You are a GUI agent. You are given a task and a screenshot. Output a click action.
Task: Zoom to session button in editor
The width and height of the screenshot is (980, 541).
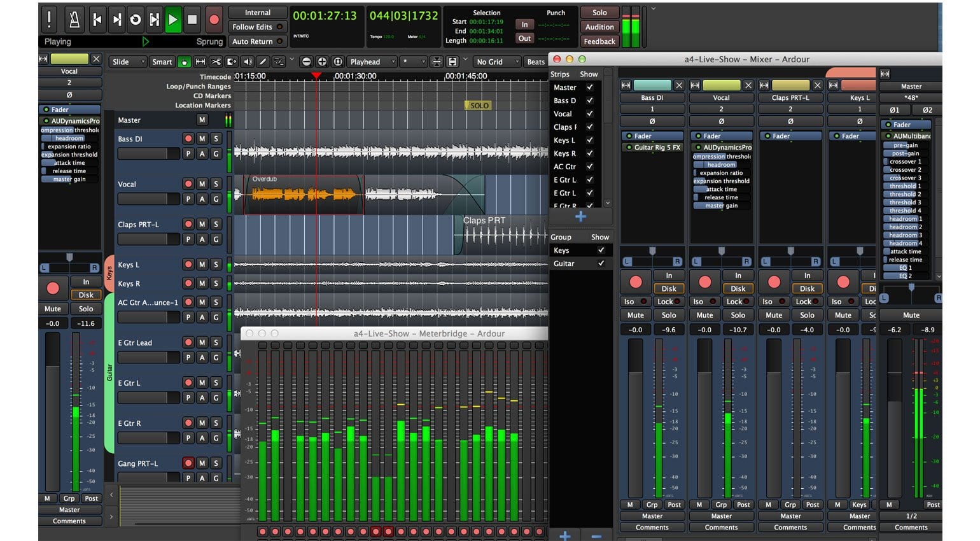338,62
